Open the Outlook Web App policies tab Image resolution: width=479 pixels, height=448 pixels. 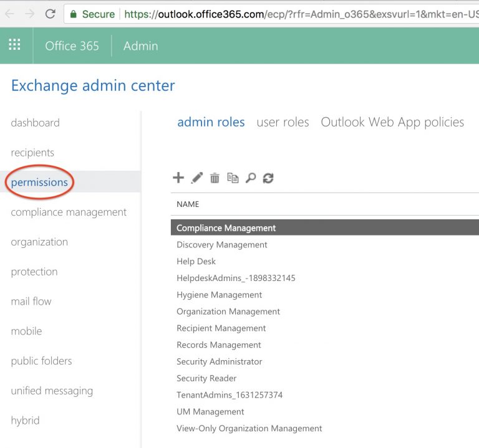pos(392,122)
